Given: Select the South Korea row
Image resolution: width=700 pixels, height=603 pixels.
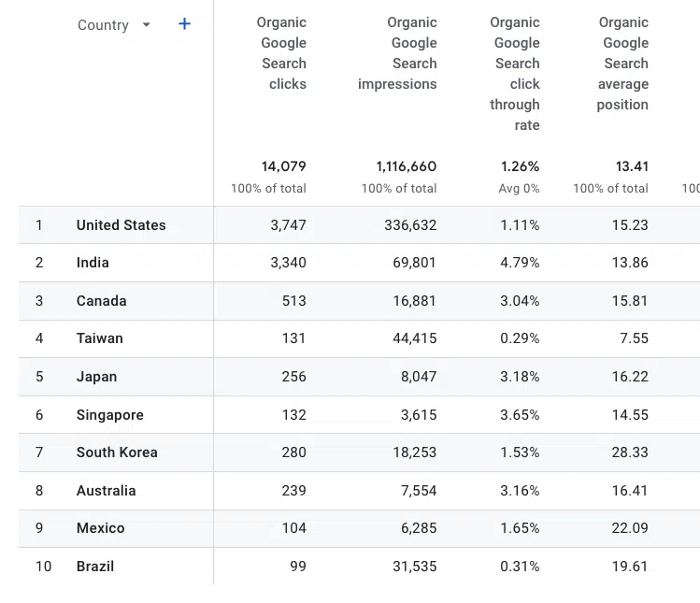Looking at the screenshot, I should (117, 452).
